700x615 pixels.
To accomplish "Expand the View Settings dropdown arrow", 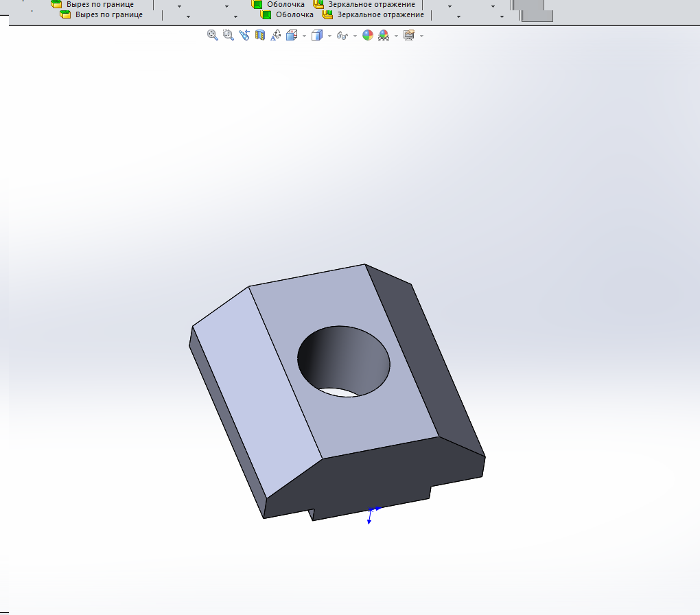I will coord(421,36).
